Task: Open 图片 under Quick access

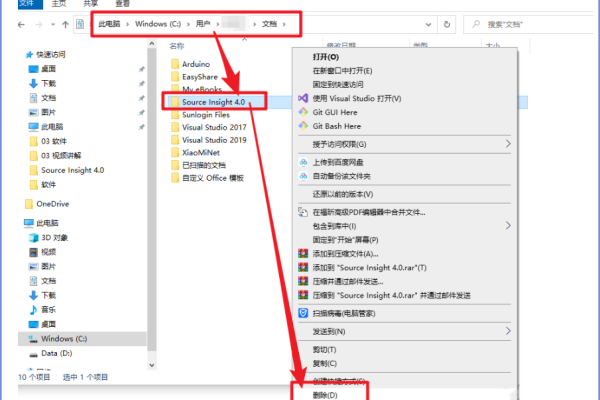Action: (x=49, y=112)
